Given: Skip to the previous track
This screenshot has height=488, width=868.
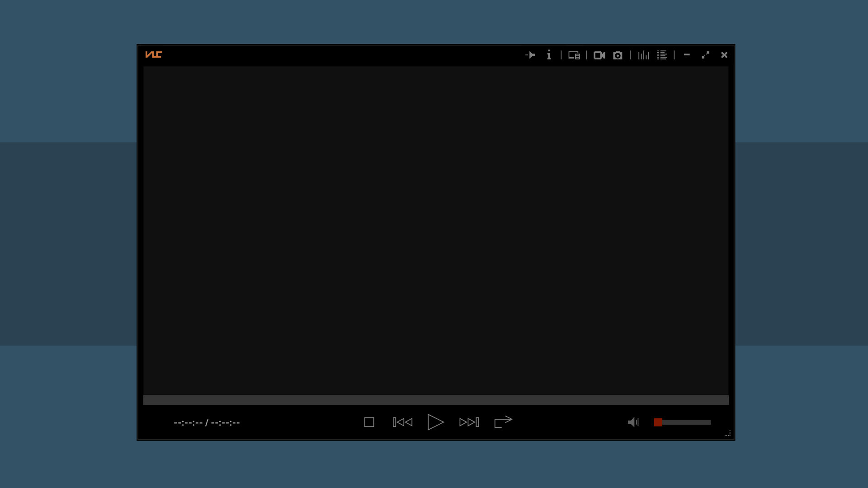Looking at the screenshot, I should pyautogui.click(x=402, y=422).
